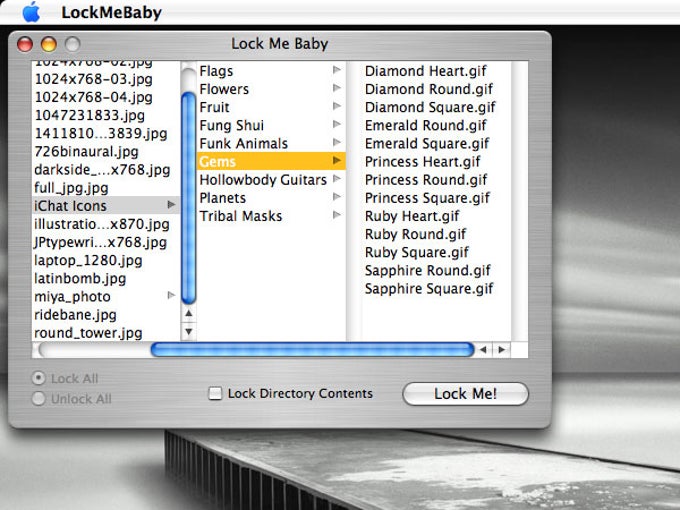This screenshot has width=680, height=510.
Task: Select the Funk Animals folder name
Action: [244, 144]
